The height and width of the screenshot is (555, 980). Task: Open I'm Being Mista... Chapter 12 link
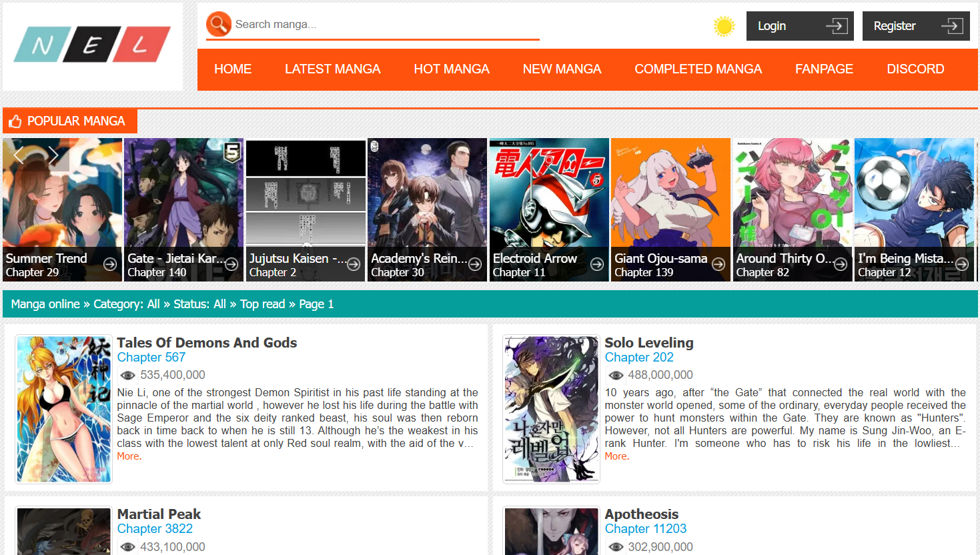[x=885, y=273]
